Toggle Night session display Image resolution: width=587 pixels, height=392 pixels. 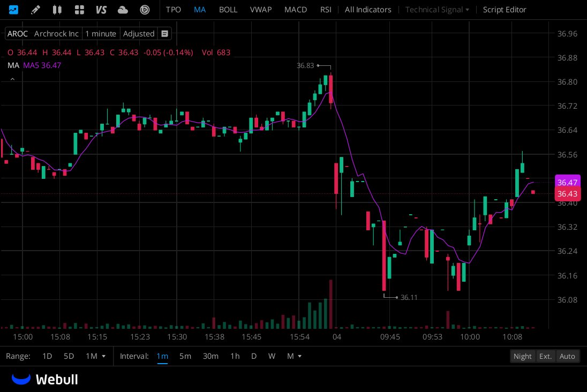pyautogui.click(x=522, y=356)
